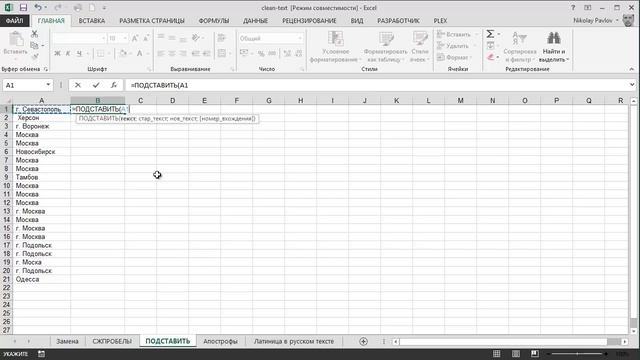Open the Число group dialog launcher
The height and width of the screenshot is (360, 640).
[x=302, y=69]
